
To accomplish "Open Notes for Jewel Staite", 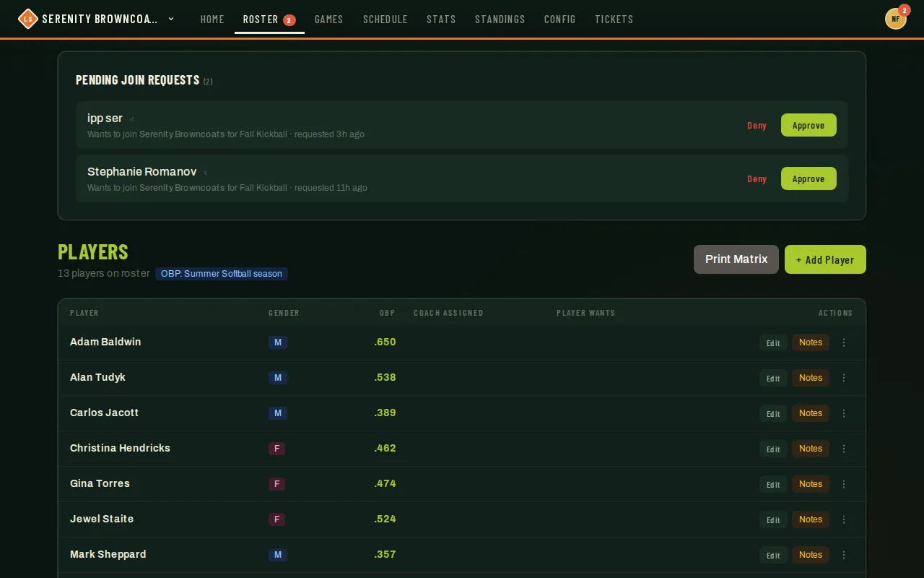I will point(811,519).
